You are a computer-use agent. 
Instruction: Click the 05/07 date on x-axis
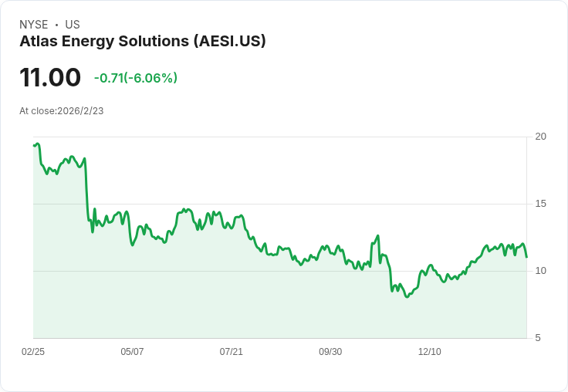click(132, 351)
